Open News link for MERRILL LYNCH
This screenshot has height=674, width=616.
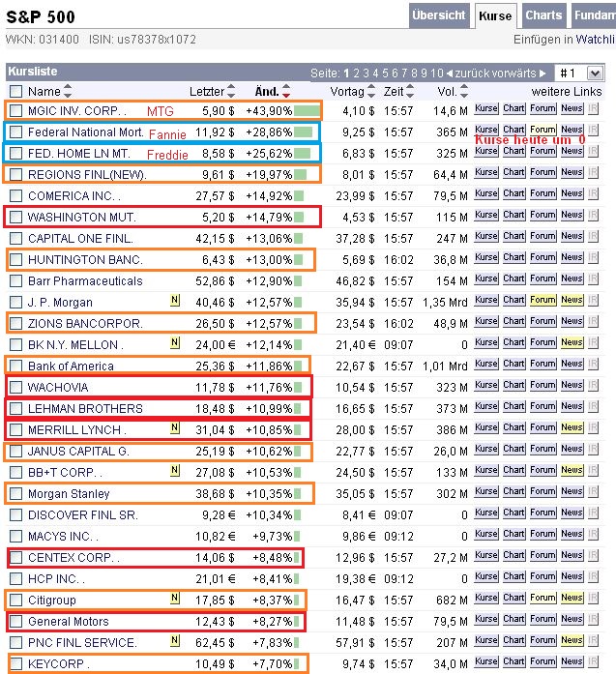coord(572,427)
